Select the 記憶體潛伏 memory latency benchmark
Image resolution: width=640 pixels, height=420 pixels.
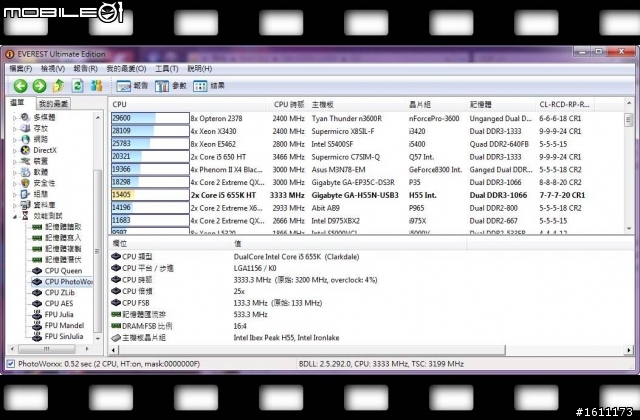point(57,260)
